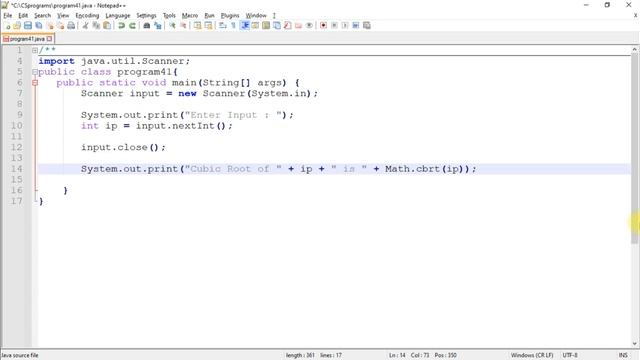This screenshot has width=640, height=360.
Task: Run macro multiple times icon
Action: tap(356, 26)
